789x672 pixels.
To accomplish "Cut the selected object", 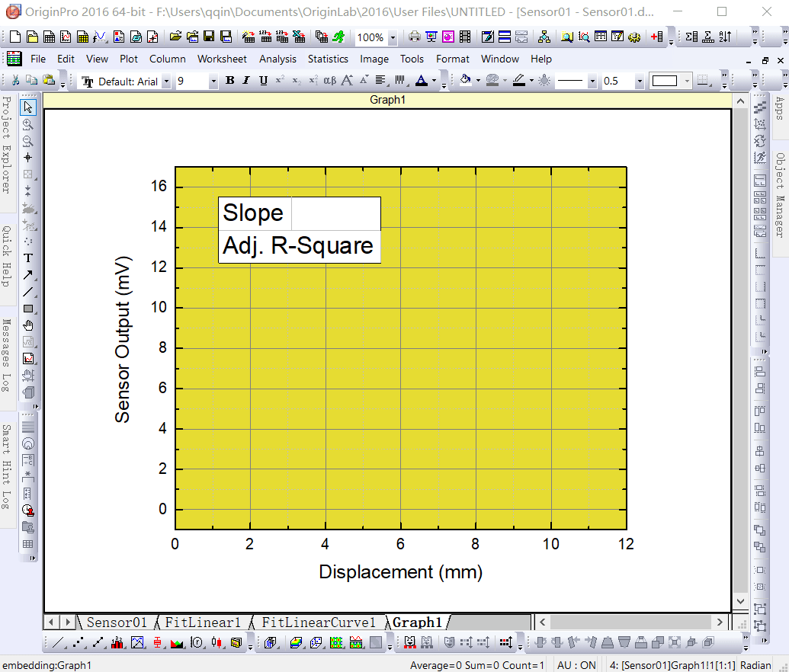I will click(15, 81).
